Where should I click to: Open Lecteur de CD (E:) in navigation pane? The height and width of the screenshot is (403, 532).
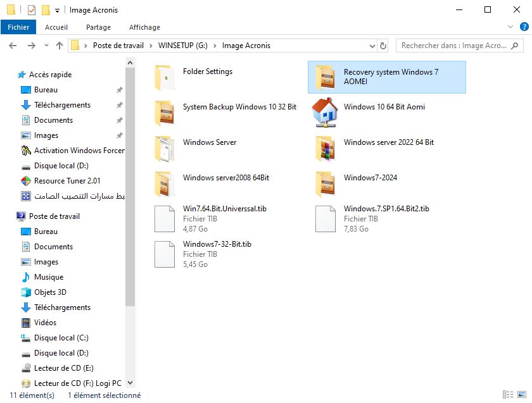[x=64, y=368]
